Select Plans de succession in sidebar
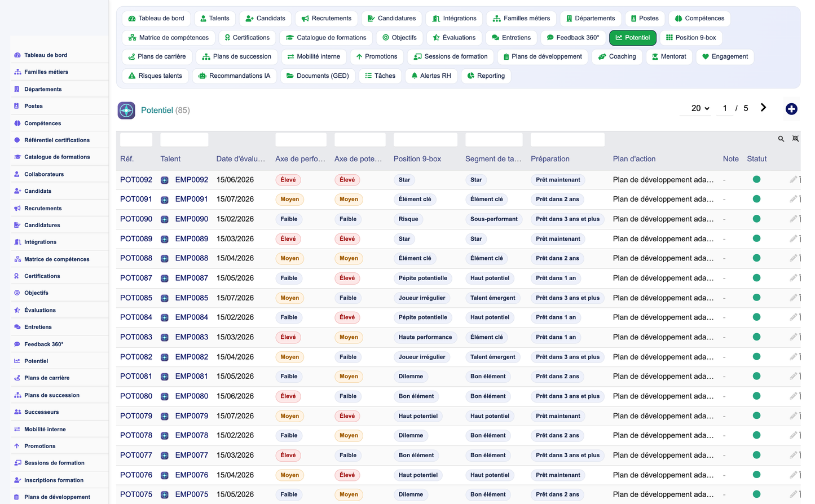This screenshot has height=504, width=815. click(x=52, y=395)
